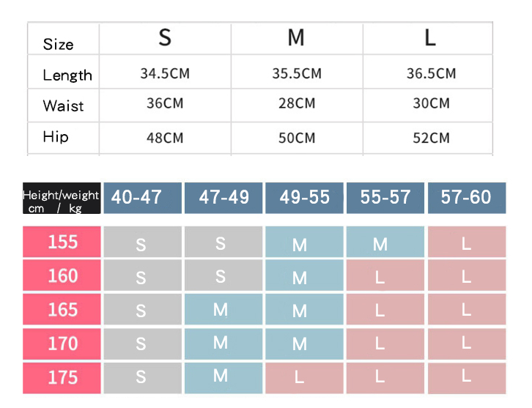532x408 pixels.
Task: Click the large L size column header
Action: pos(430,38)
